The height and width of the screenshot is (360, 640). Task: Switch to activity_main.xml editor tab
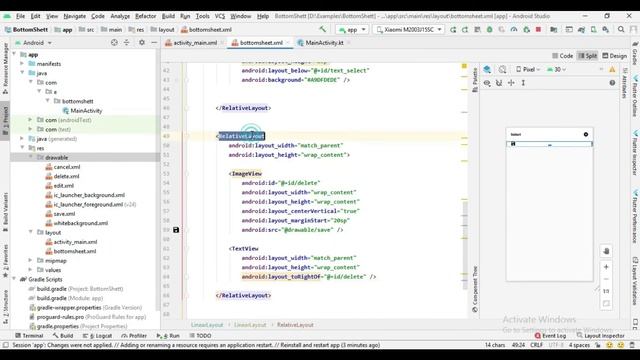pos(195,42)
